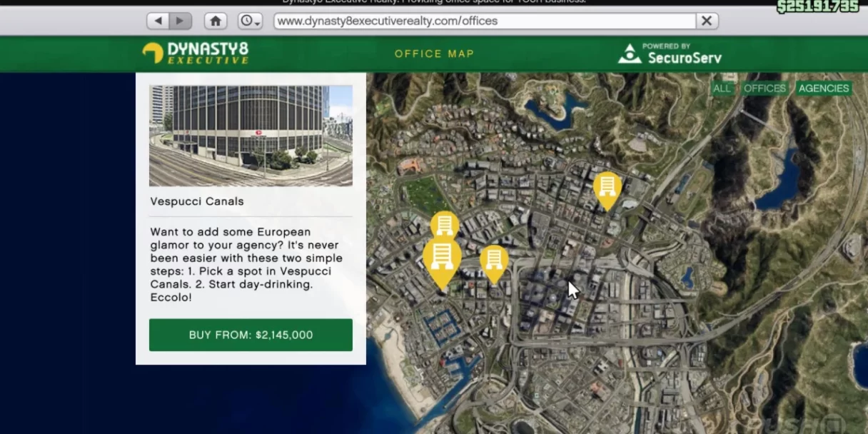868x434 pixels.
Task: Go forward using the browser forward arrow
Action: pos(180,21)
